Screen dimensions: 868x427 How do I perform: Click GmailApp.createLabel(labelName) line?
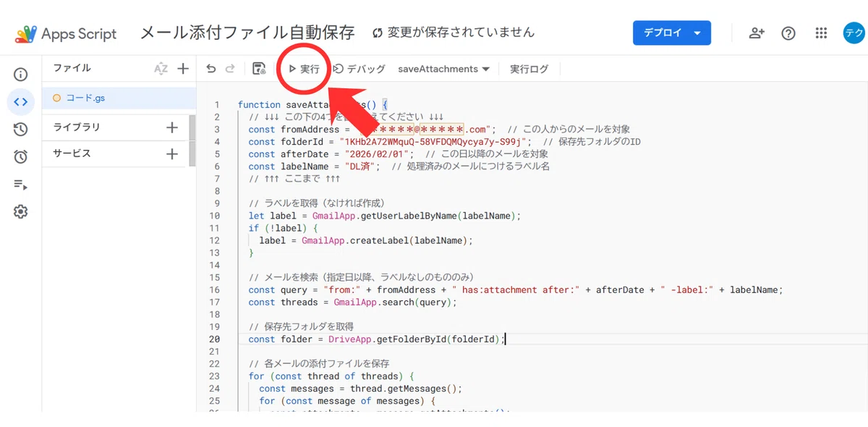(365, 240)
